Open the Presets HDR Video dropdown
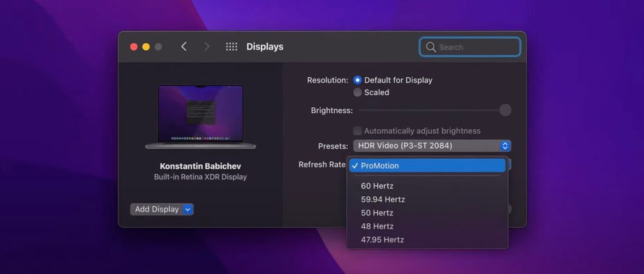The width and height of the screenshot is (644, 274). 431,146
